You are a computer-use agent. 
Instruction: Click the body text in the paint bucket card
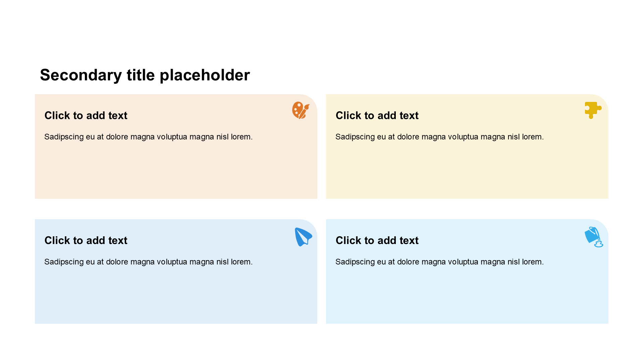[x=439, y=262]
